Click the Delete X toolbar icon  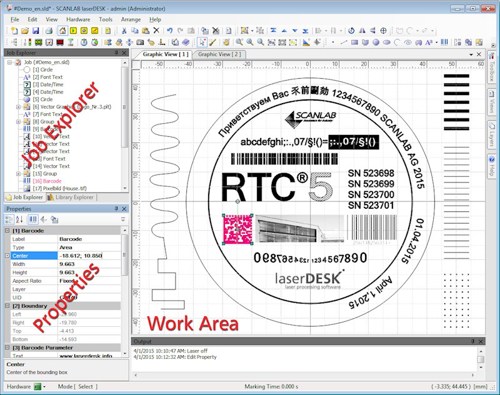coord(156,31)
